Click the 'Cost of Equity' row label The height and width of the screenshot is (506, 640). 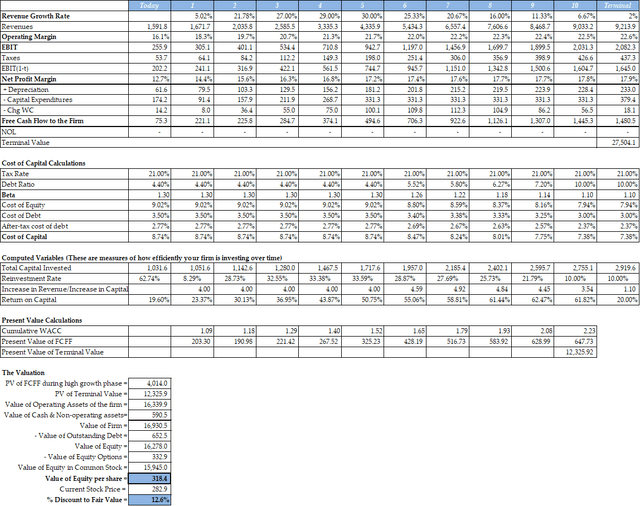(x=23, y=205)
